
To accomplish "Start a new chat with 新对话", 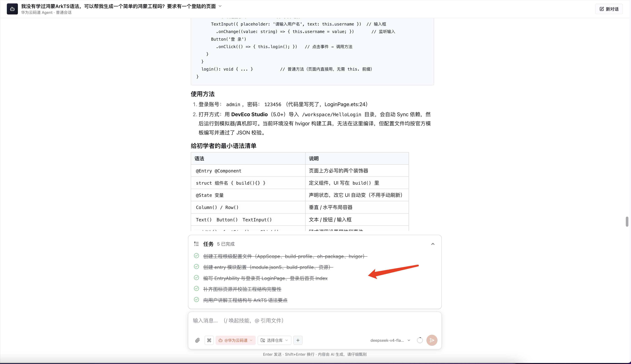I will pos(609,9).
